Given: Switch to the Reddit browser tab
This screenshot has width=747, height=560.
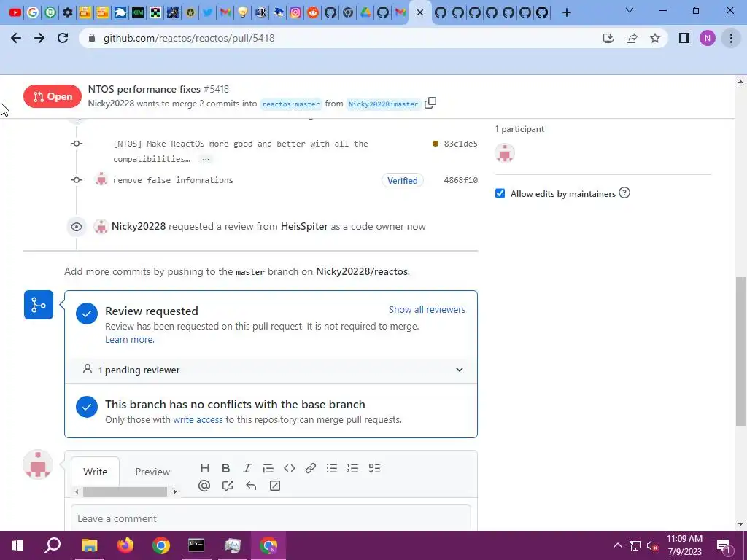Looking at the screenshot, I should (313, 12).
